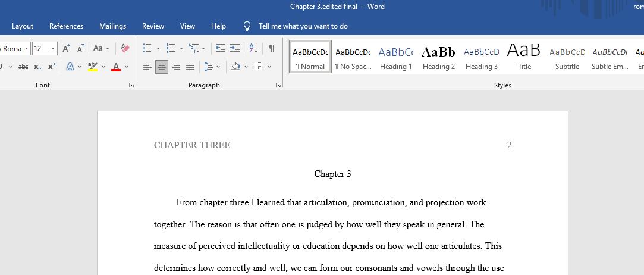Apply the Heading 2 style
Viewport: 644px width, 275px height.
point(439,57)
